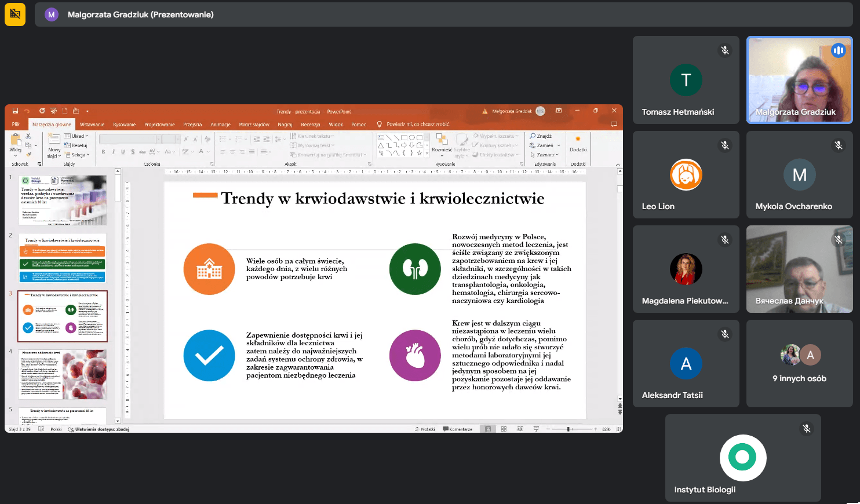This screenshot has height=504, width=860.
Task: Toggle text Shadow button
Action: pyautogui.click(x=133, y=152)
